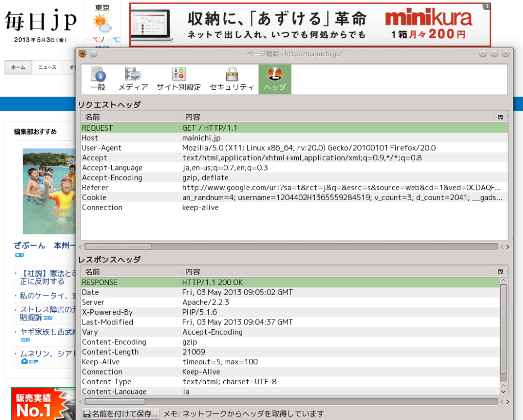Viewport: 523px width, 420px height.
Task: Open column picker for response headers table
Action: point(501,271)
